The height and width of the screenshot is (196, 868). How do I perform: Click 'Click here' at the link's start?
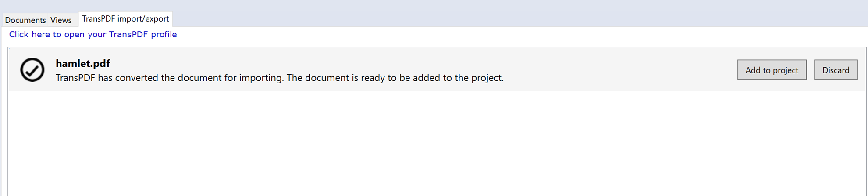point(29,34)
